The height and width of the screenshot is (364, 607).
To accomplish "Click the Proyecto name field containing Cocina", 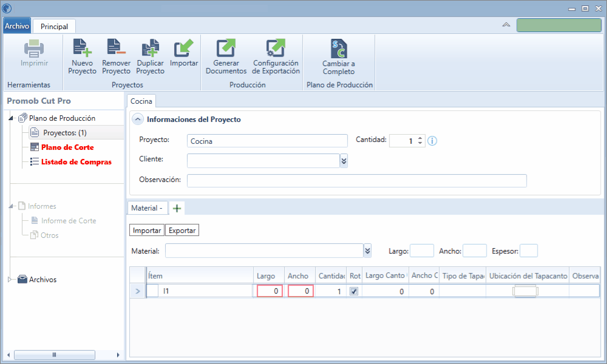I will point(267,141).
